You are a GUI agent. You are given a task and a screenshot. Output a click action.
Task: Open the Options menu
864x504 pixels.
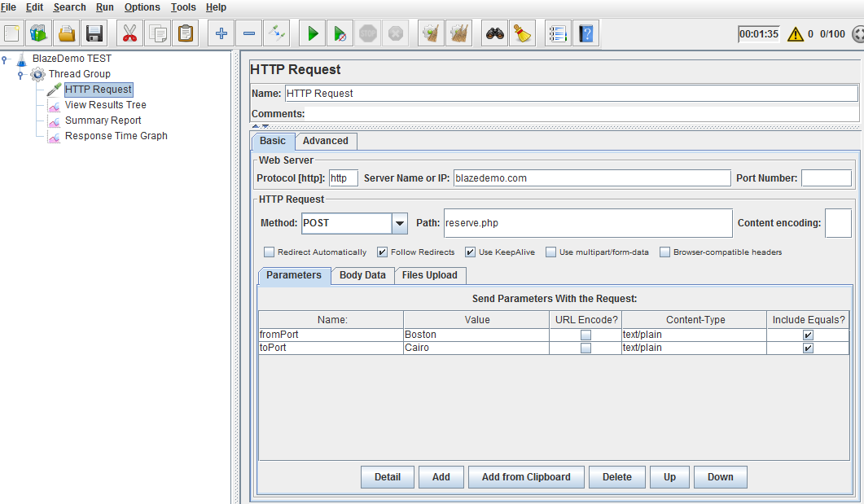(x=143, y=7)
